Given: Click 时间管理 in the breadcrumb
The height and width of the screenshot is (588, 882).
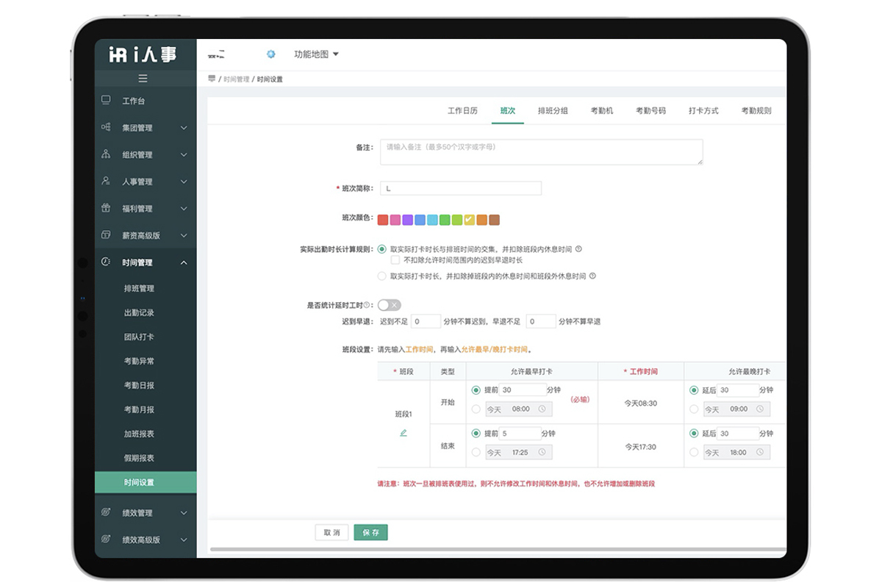Looking at the screenshot, I should 236,79.
